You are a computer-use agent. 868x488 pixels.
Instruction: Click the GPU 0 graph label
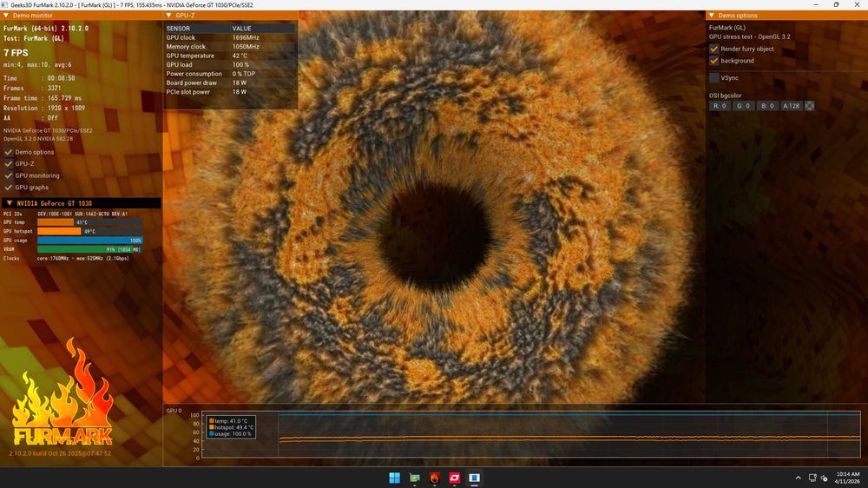pos(174,411)
